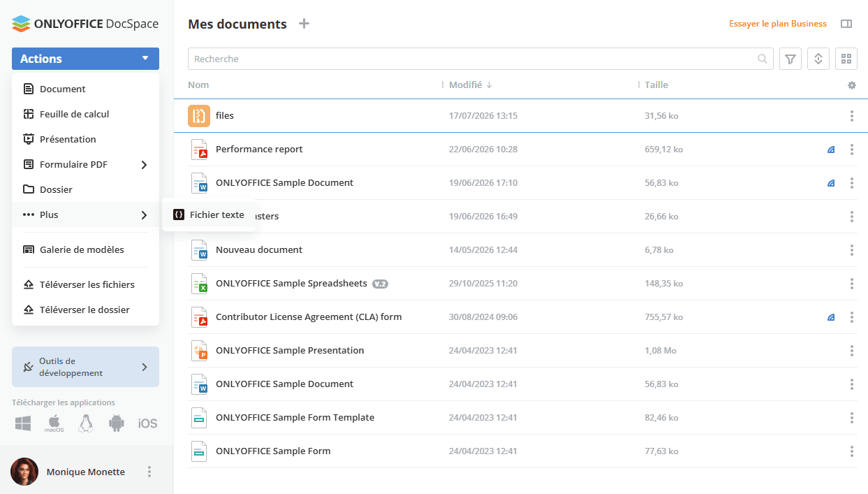Click ONLYOFFICE Sample Spreadsheets file icon
This screenshot has width=868, height=494.
(200, 284)
